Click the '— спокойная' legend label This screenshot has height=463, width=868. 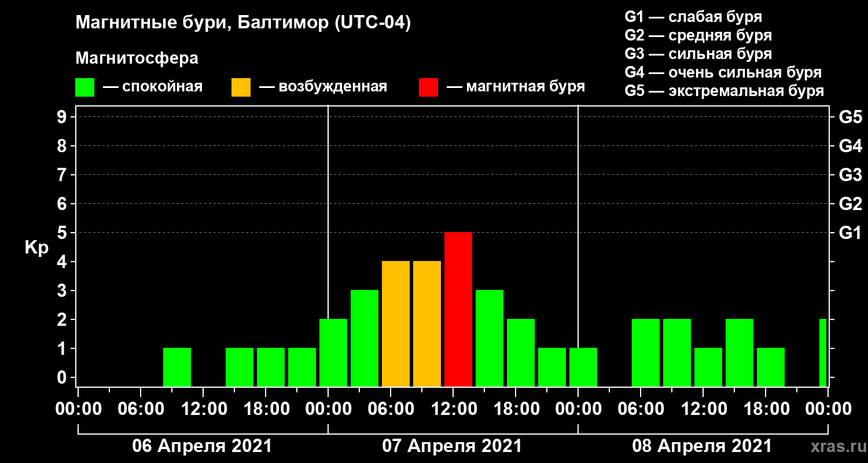pyautogui.click(x=153, y=87)
